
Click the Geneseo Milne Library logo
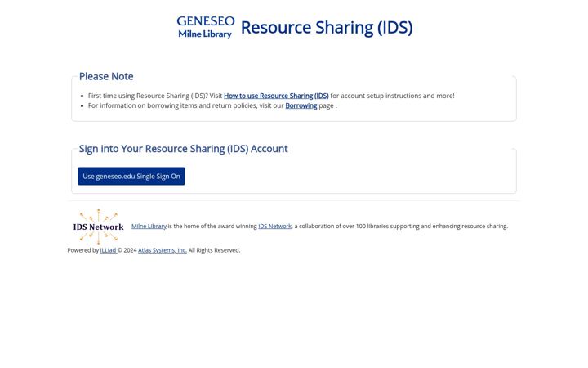(206, 27)
